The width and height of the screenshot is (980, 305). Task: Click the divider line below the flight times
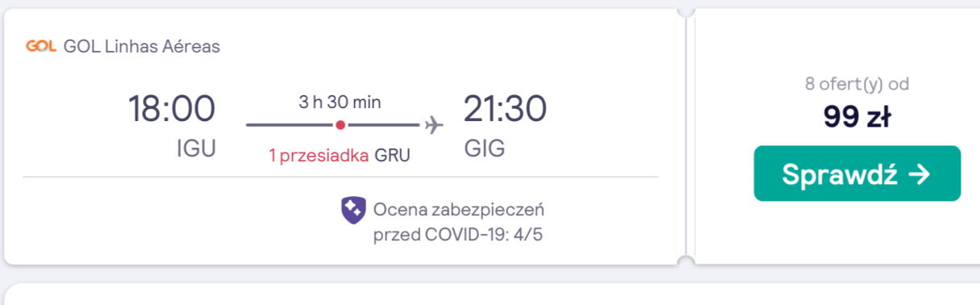click(340, 177)
